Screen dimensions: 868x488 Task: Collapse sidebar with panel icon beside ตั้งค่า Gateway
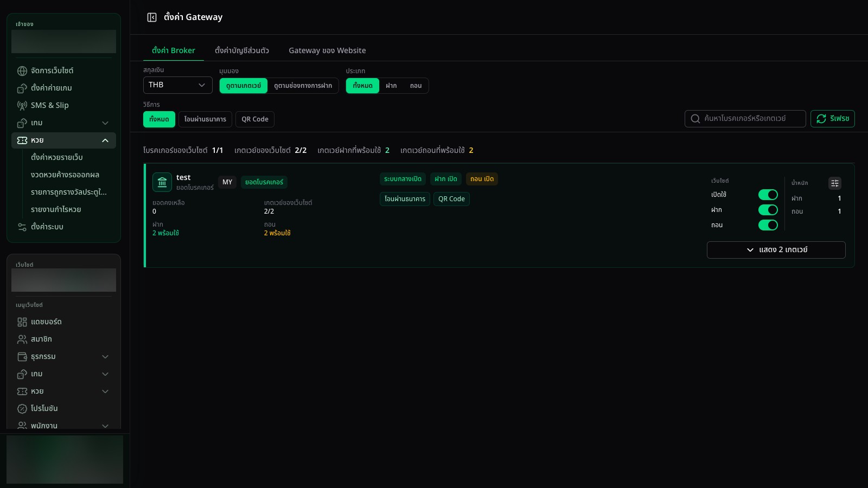point(152,17)
